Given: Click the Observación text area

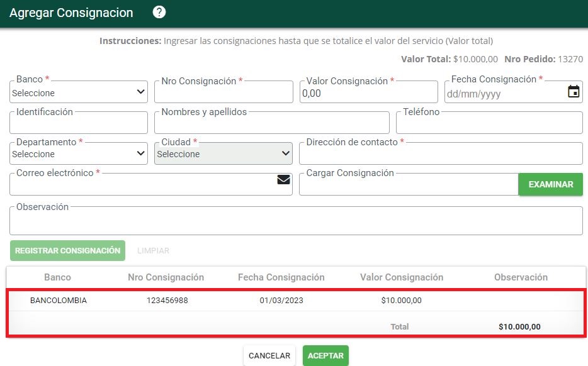Looking at the screenshot, I should click(x=297, y=221).
